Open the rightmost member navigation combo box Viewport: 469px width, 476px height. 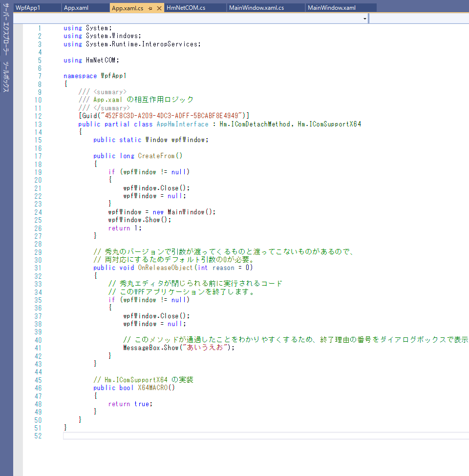[x=419, y=19]
